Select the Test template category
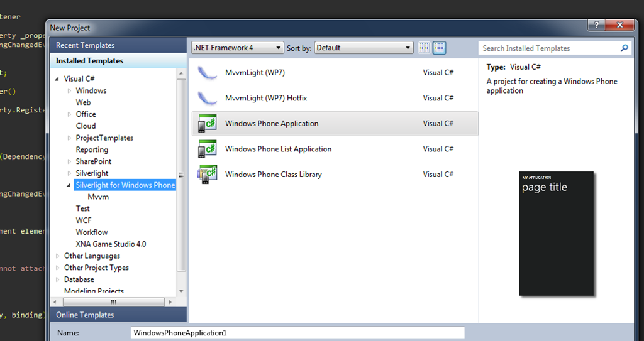Image resolution: width=644 pixels, height=341 pixels. pyautogui.click(x=82, y=208)
